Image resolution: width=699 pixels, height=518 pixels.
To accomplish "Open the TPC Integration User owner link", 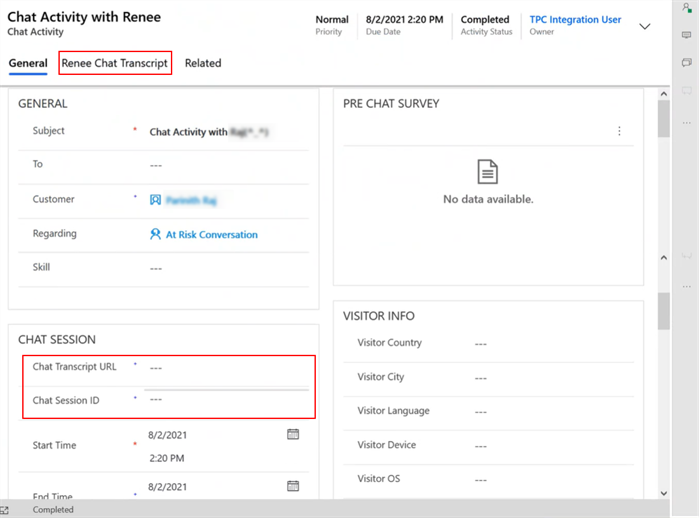I will tap(575, 20).
